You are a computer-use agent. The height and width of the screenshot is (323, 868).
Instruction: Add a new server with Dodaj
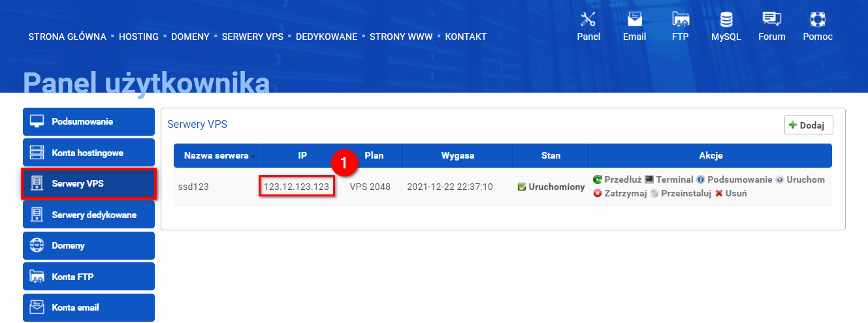pos(809,125)
